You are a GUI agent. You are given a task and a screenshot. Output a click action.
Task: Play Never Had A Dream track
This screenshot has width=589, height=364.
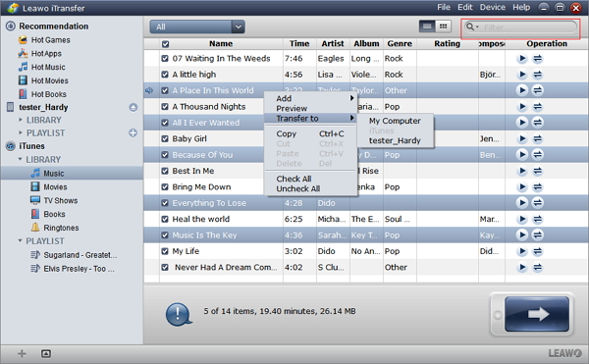[522, 267]
